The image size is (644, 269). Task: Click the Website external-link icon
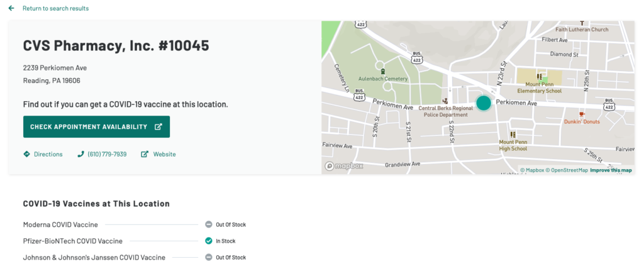(145, 154)
